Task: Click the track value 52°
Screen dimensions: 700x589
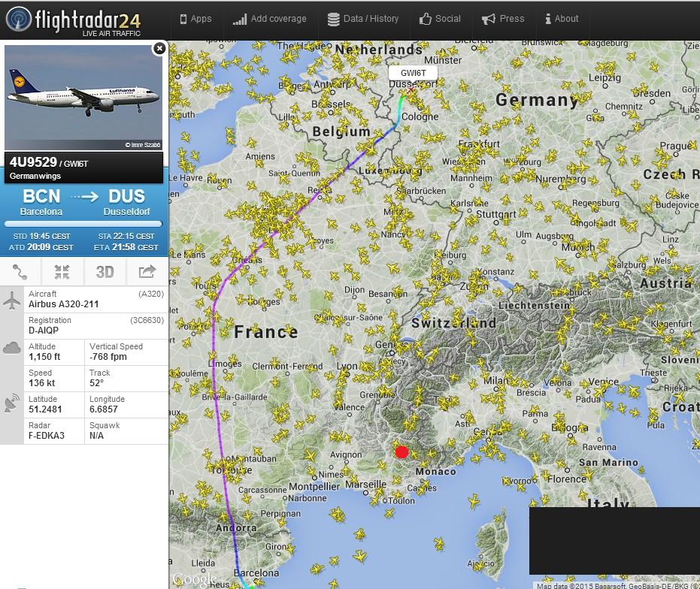Action: pyautogui.click(x=96, y=383)
